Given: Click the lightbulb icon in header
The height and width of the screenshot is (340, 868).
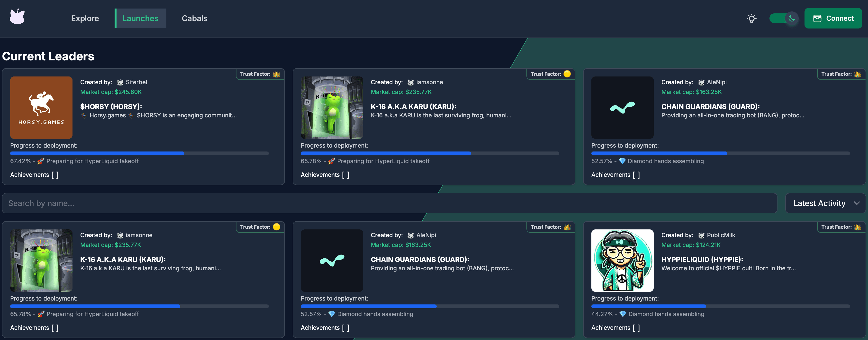Looking at the screenshot, I should (751, 19).
